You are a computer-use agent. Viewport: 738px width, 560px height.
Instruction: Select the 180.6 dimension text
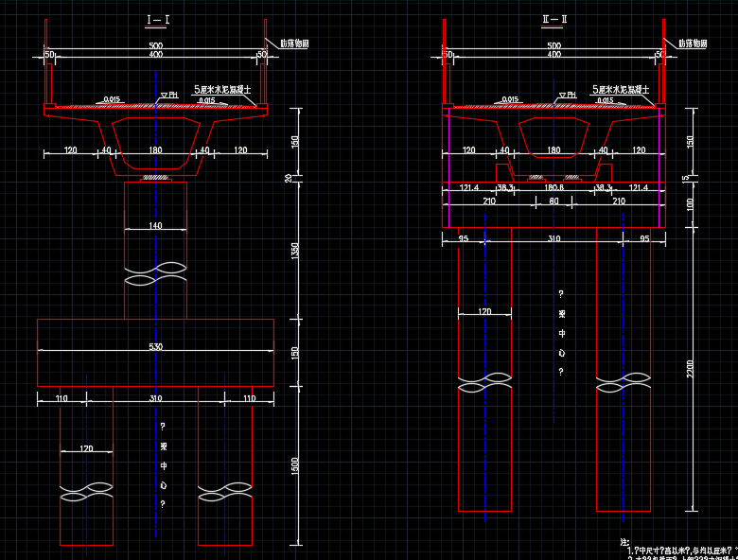pyautogui.click(x=553, y=187)
